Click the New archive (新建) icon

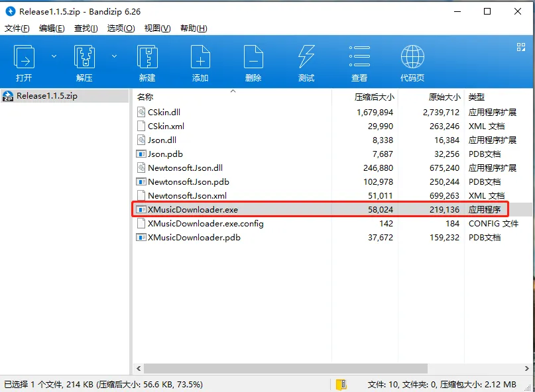click(x=147, y=56)
